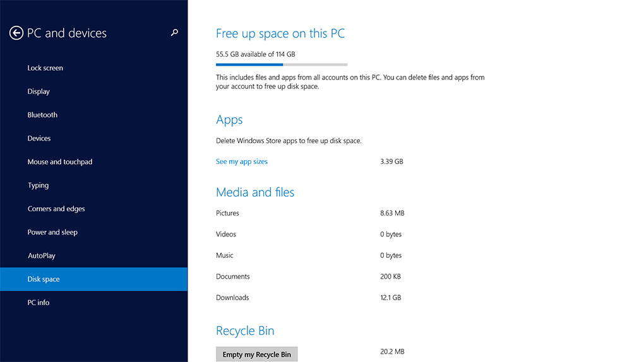Open Lock screen settings
Viewport: 644px width, 362px height.
tap(45, 68)
